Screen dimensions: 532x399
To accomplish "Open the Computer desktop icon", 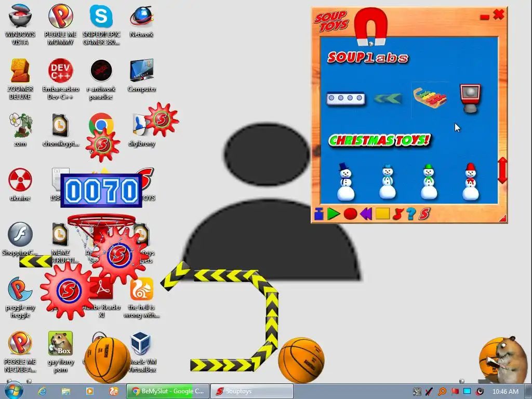I will pyautogui.click(x=141, y=75).
